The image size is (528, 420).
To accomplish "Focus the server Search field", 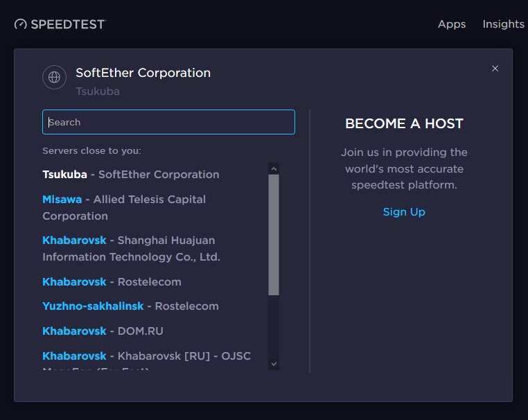I will [168, 122].
